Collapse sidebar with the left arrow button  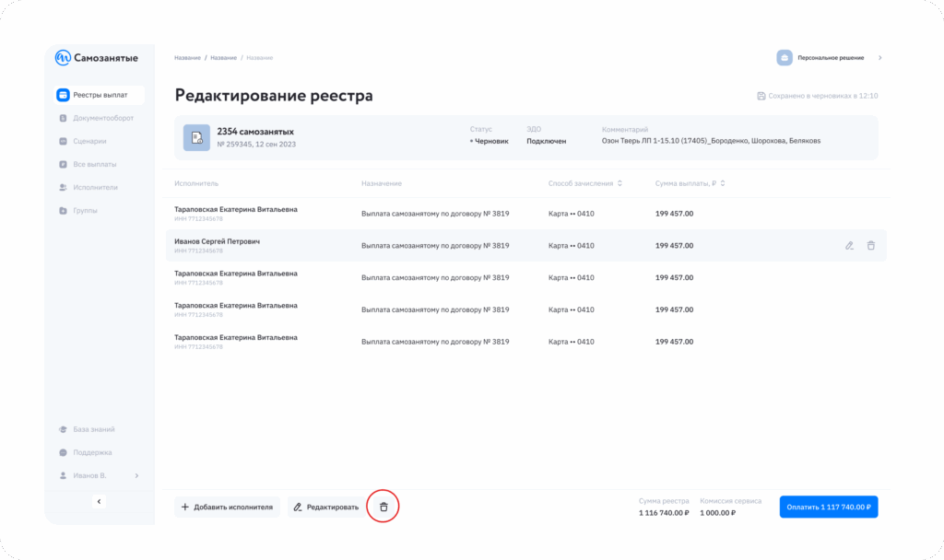click(100, 501)
